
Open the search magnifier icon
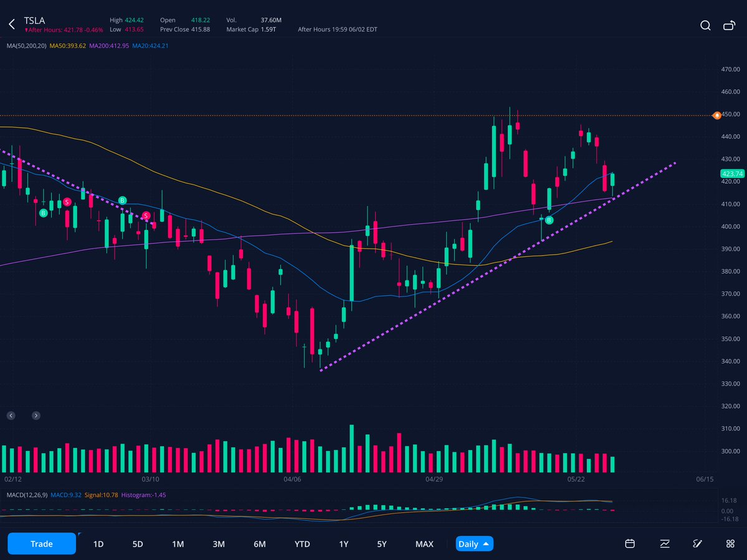[x=705, y=26]
